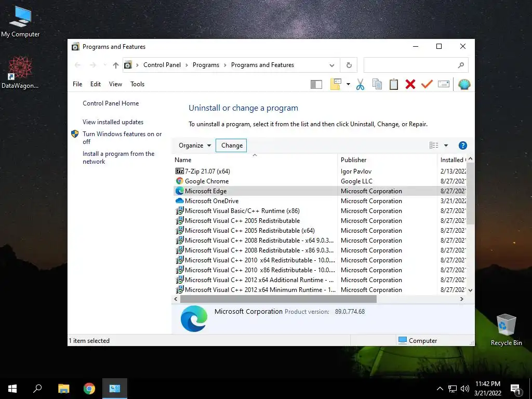Click the Refresh button in address bar

[349, 65]
